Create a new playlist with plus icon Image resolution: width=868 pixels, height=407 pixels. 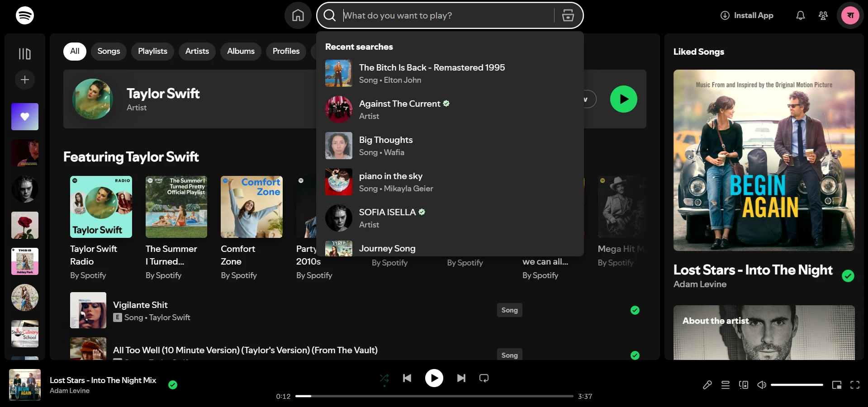25,80
